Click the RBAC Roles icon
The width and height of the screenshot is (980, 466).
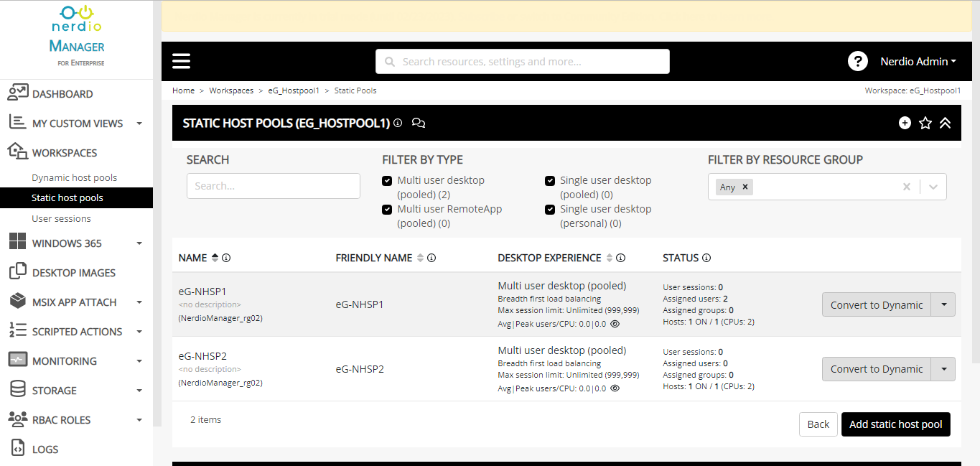[x=18, y=419]
